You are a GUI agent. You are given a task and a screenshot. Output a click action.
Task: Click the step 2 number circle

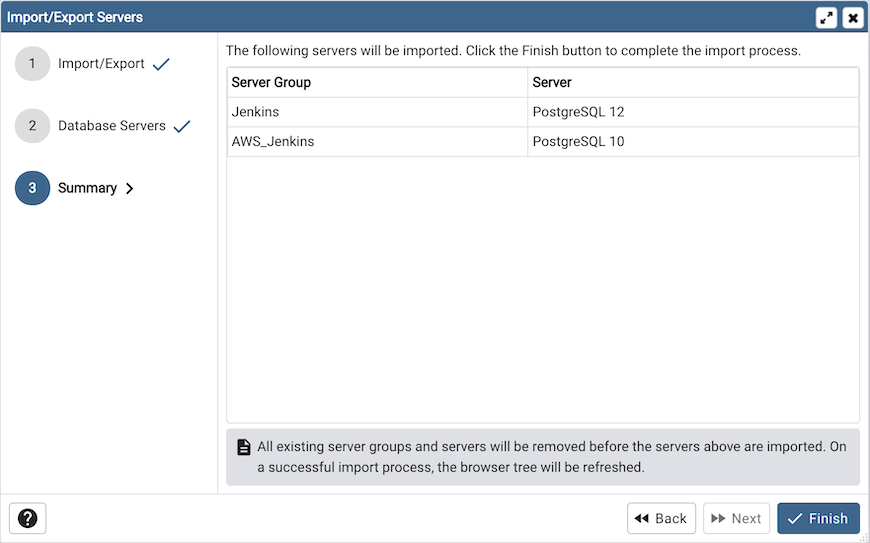[32, 126]
